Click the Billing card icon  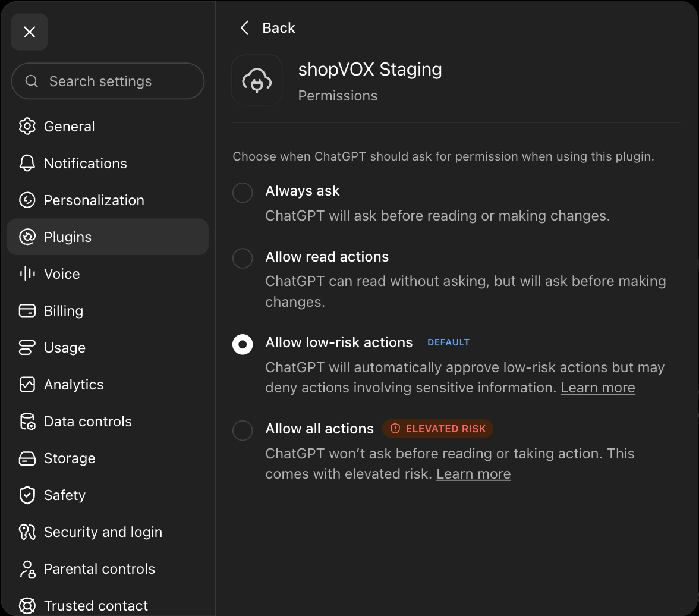coord(27,310)
